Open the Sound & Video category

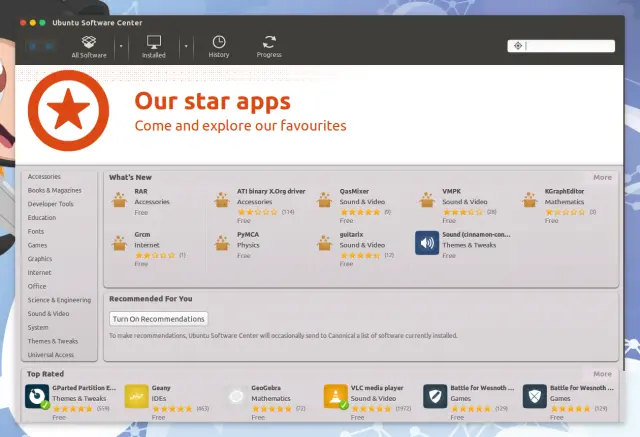(49, 313)
